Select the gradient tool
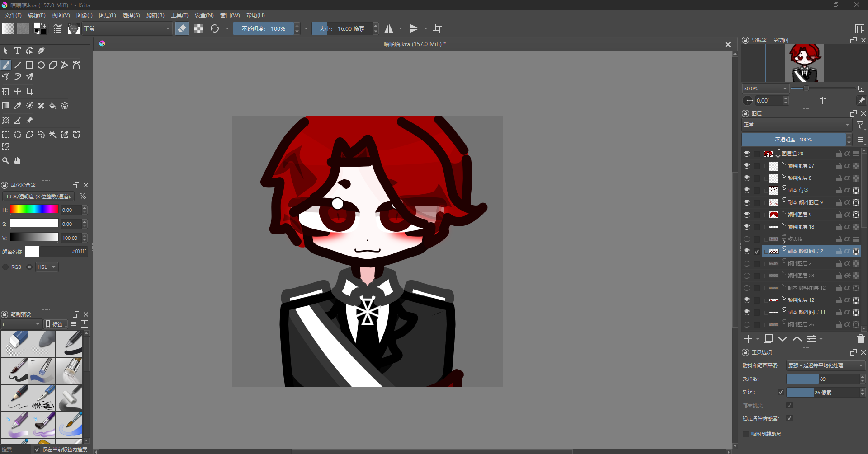 [x=6, y=106]
